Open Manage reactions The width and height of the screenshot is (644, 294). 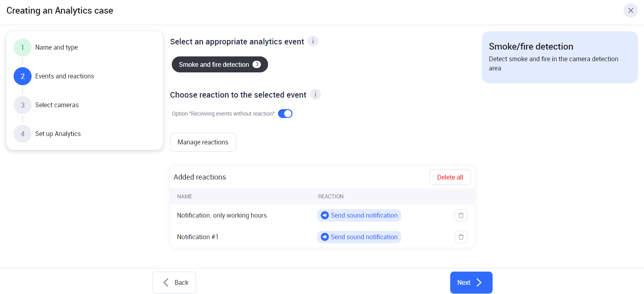pyautogui.click(x=203, y=142)
